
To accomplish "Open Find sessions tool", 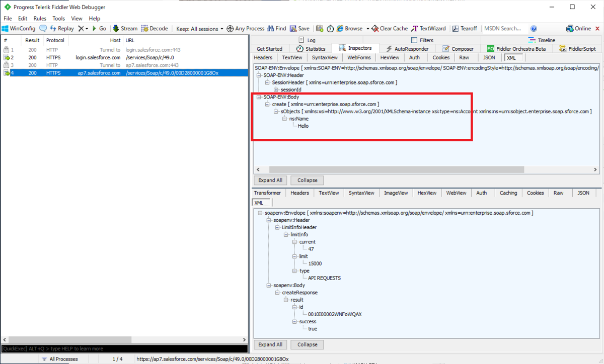I will pos(277,29).
